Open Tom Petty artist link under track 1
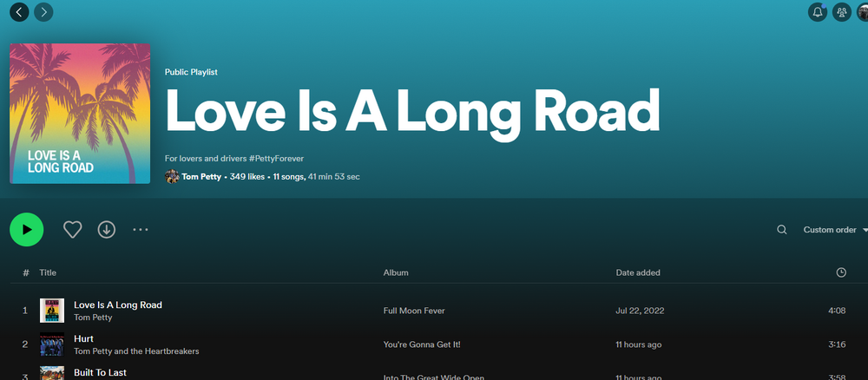This screenshot has width=868, height=380. point(93,318)
